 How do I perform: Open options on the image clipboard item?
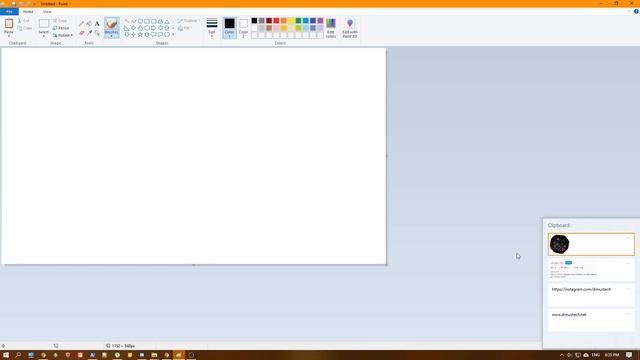[x=628, y=238]
